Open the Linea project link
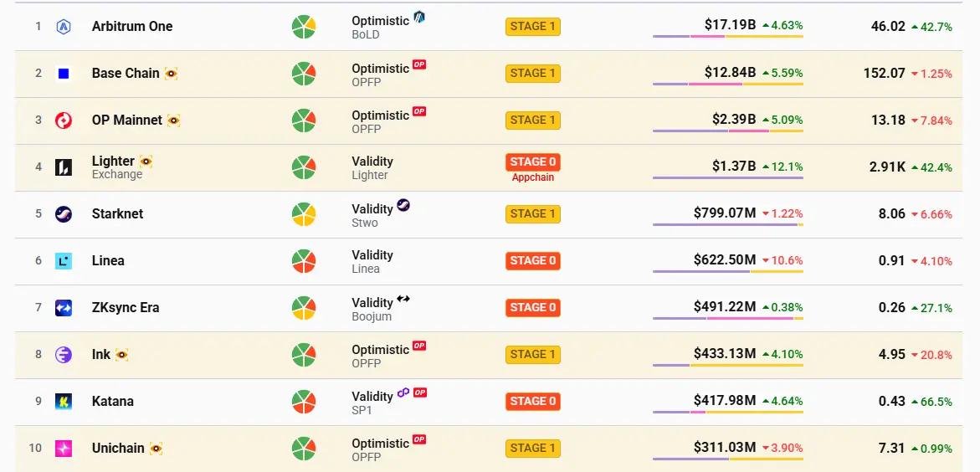The height and width of the screenshot is (472, 980). pos(108,261)
